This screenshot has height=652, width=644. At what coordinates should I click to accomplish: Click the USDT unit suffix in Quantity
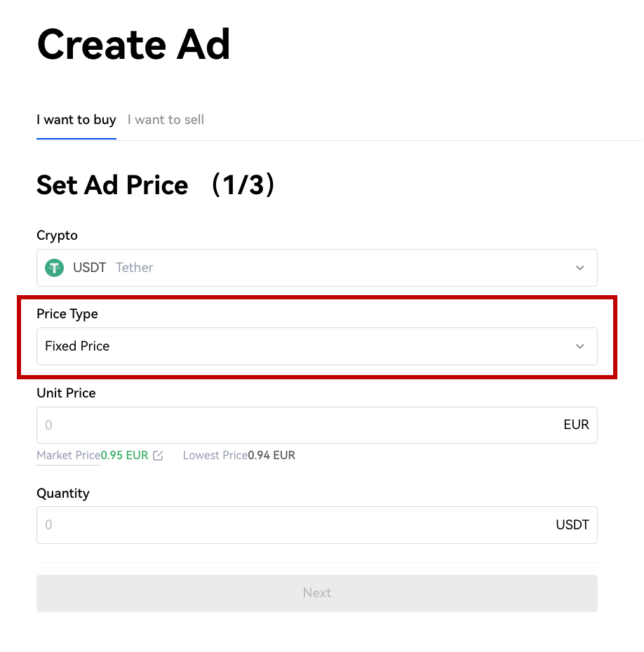point(572,525)
